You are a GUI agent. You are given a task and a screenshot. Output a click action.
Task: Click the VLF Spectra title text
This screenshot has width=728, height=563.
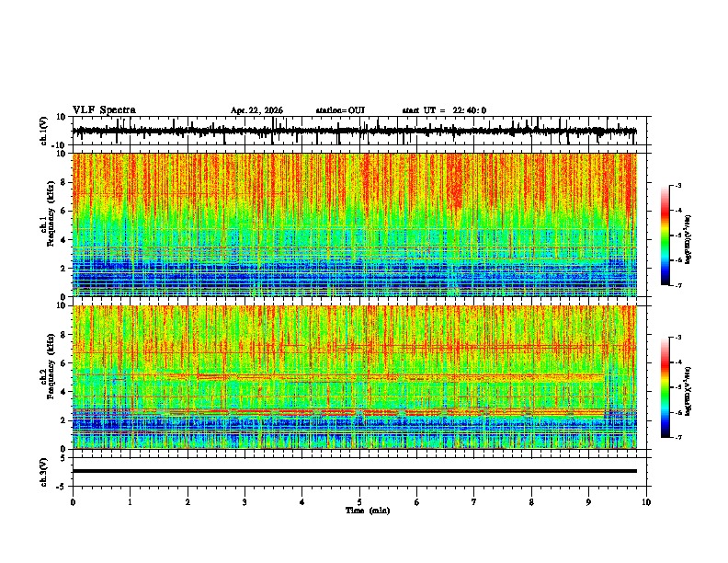(x=104, y=110)
